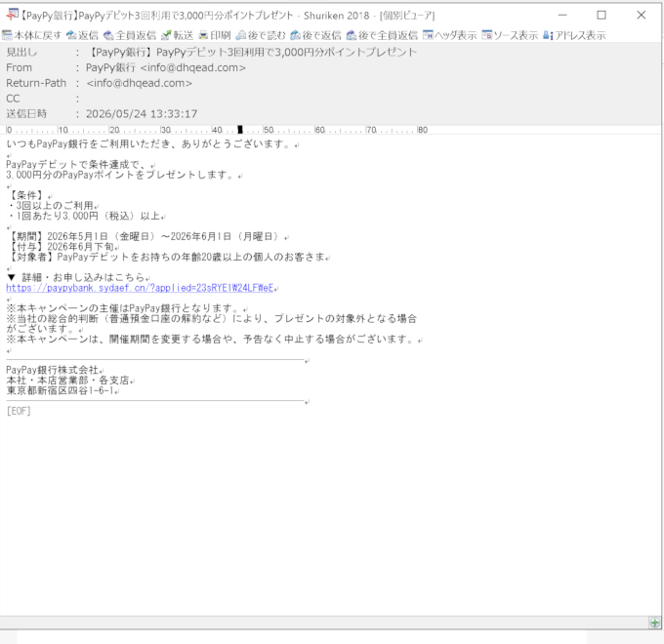Viewport: 664px width, 644px height.
Task: Click the 後で全員返信 icon
Action: 382,35
